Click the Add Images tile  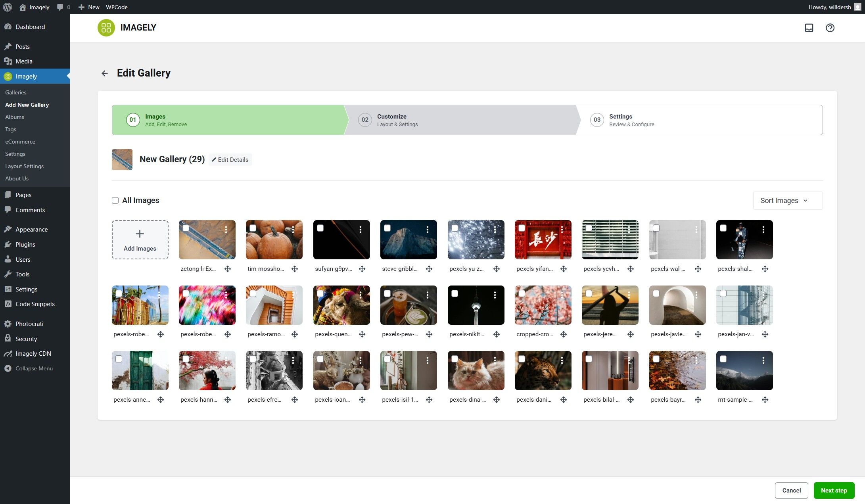140,240
